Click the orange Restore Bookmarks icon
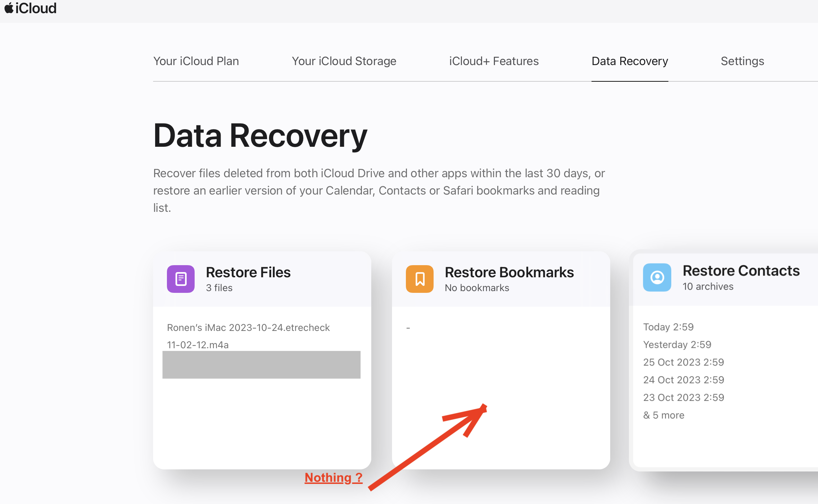The height and width of the screenshot is (504, 818). [419, 279]
